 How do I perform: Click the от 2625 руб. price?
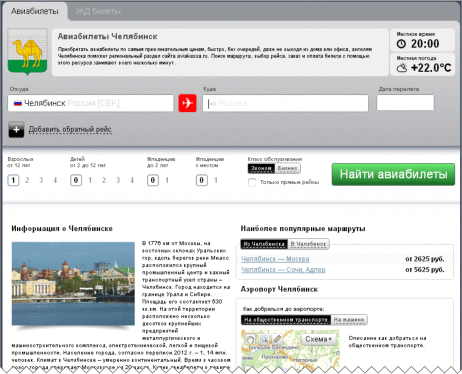pyautogui.click(x=425, y=259)
